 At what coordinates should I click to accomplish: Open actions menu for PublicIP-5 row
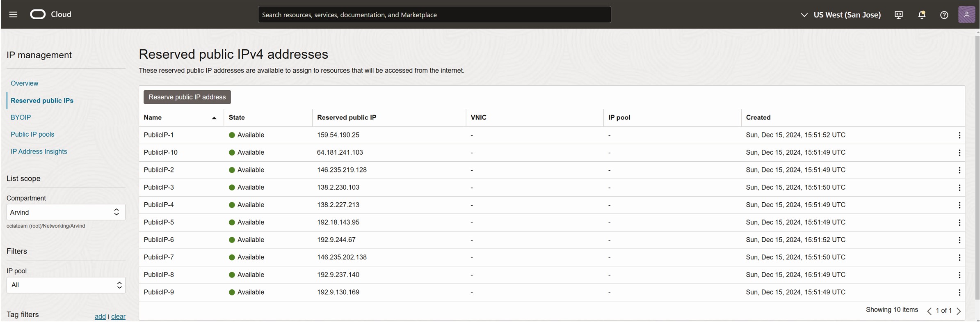(x=959, y=223)
